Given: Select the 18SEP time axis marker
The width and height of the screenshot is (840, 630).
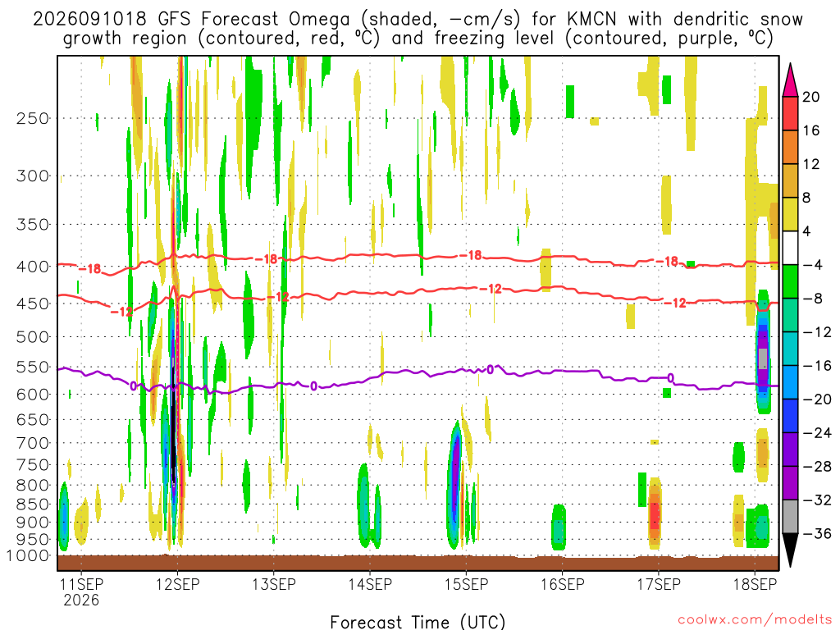Looking at the screenshot, I should point(755,584).
